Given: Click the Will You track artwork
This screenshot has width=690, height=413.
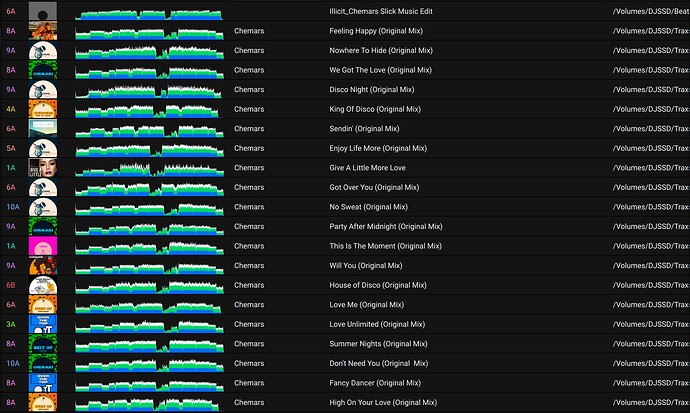Looking at the screenshot, I should tap(42, 266).
